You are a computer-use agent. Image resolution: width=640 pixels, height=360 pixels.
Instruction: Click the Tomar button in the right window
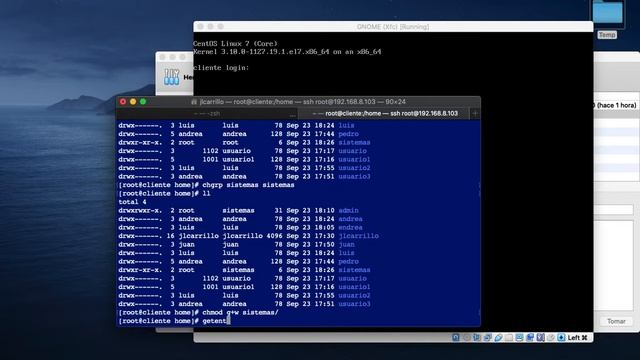[616, 321]
